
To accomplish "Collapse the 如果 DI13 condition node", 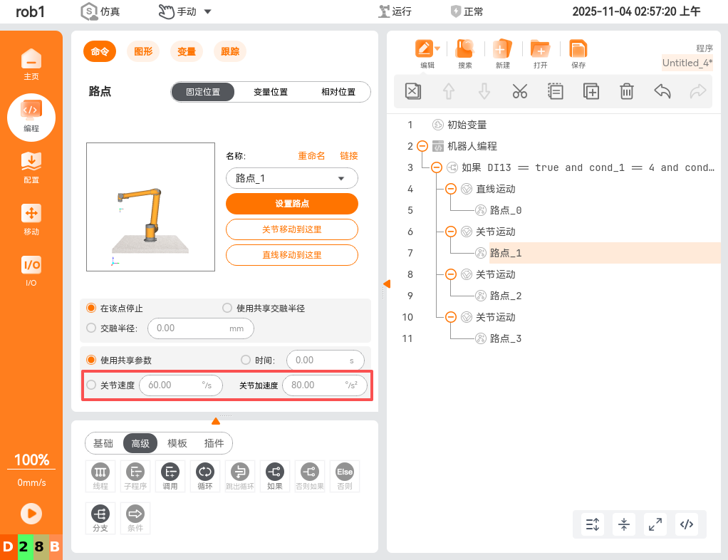I will point(435,167).
